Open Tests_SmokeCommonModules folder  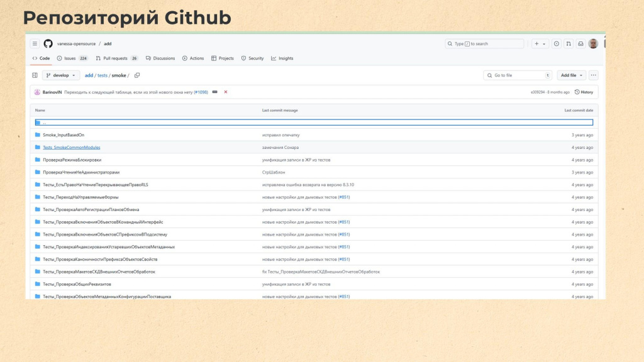pos(72,147)
